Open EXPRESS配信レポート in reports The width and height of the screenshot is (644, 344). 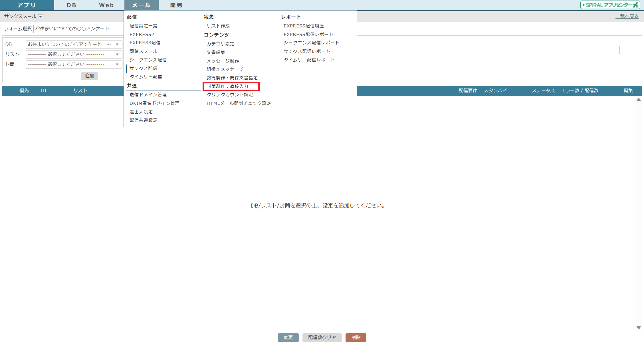(308, 35)
